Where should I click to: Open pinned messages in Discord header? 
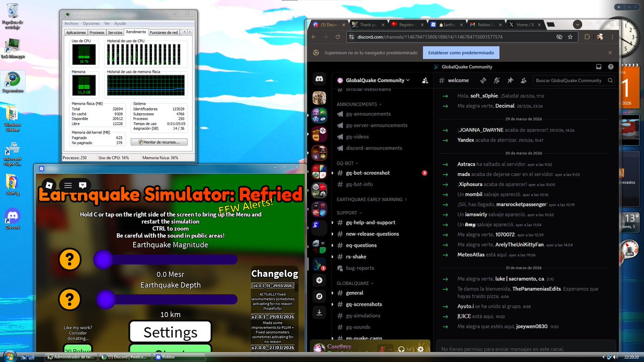click(510, 80)
